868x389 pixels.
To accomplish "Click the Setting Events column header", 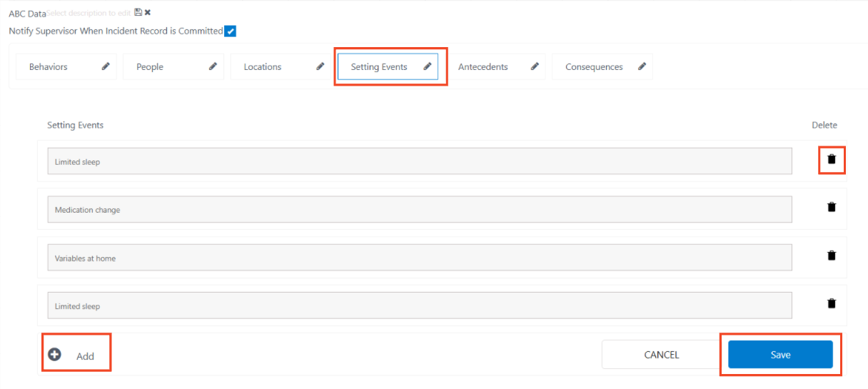I will coord(75,125).
